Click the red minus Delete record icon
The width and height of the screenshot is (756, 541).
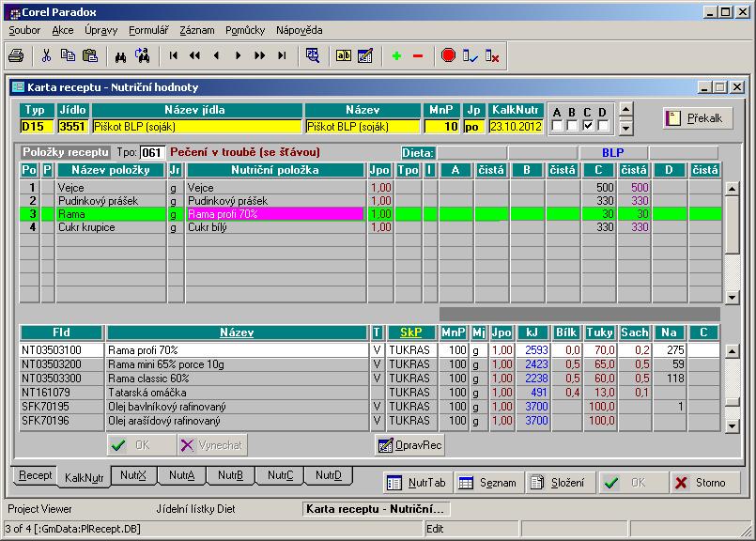click(x=418, y=56)
